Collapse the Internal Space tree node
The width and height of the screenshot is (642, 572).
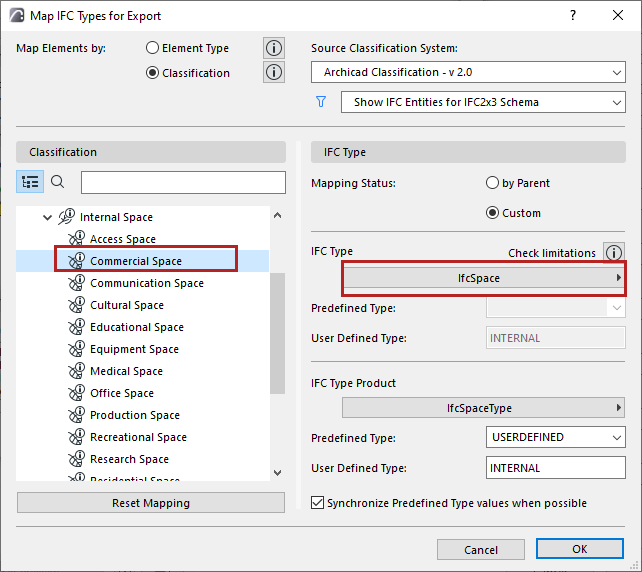coord(46,217)
